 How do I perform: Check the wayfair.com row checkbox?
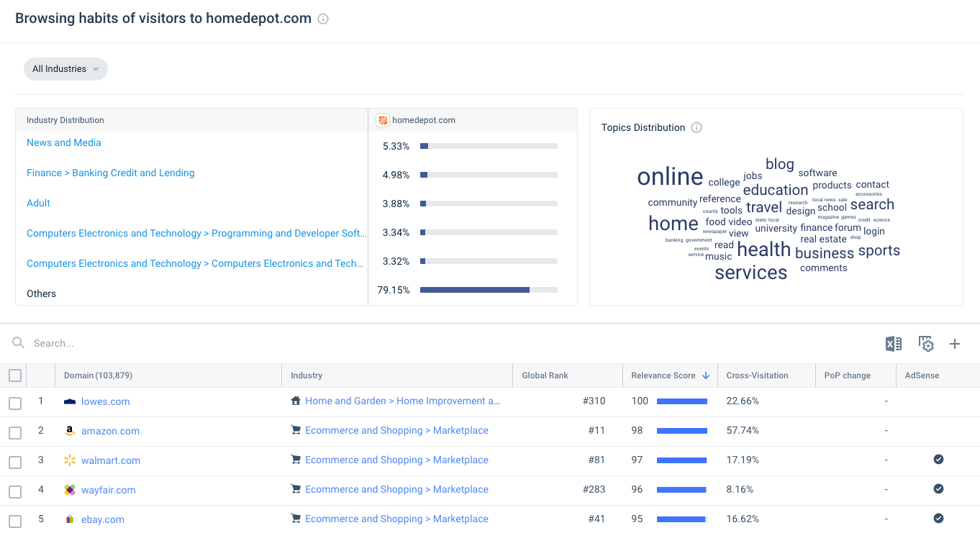[x=15, y=492]
